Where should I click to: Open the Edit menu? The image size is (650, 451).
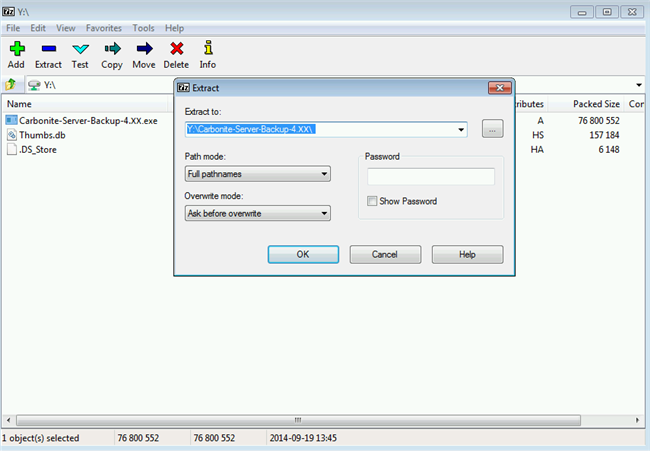click(x=38, y=28)
